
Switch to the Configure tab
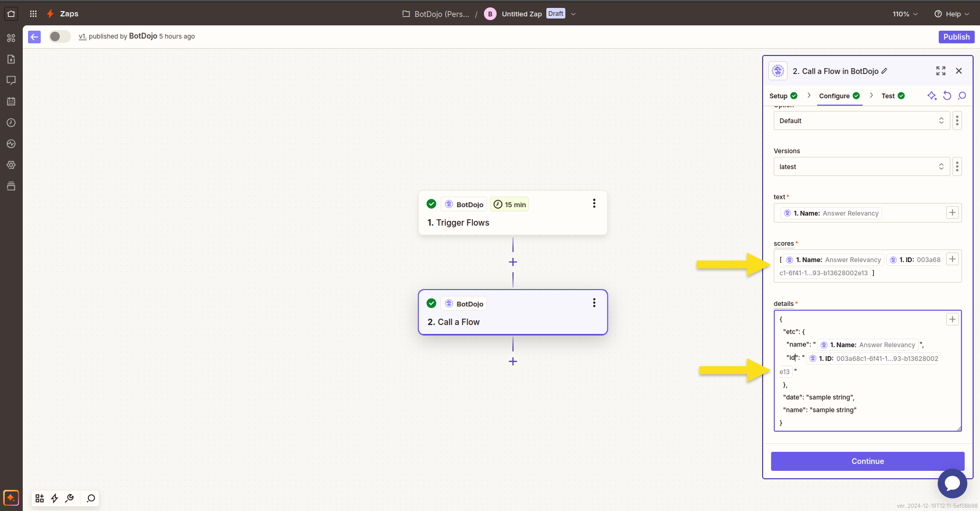[x=839, y=96]
